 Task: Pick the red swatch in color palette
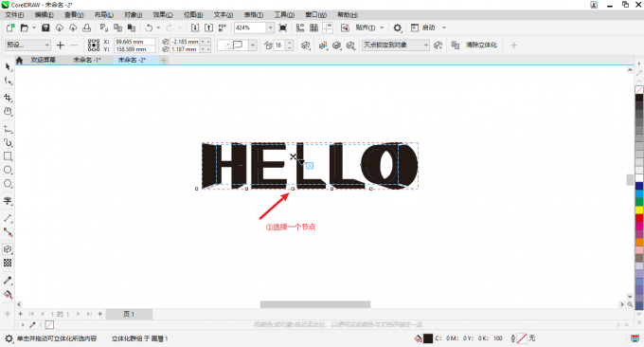639,218
